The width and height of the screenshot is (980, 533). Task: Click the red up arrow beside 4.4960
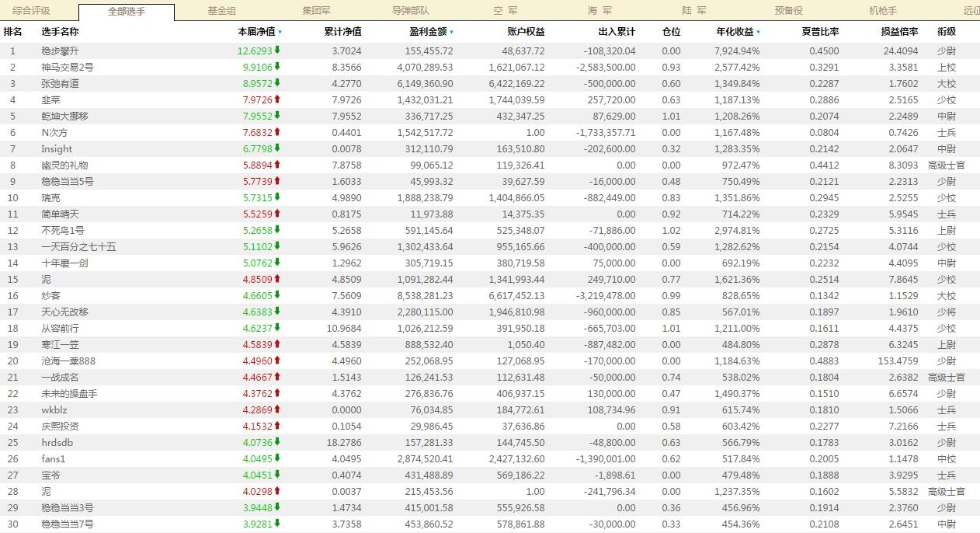[277, 361]
